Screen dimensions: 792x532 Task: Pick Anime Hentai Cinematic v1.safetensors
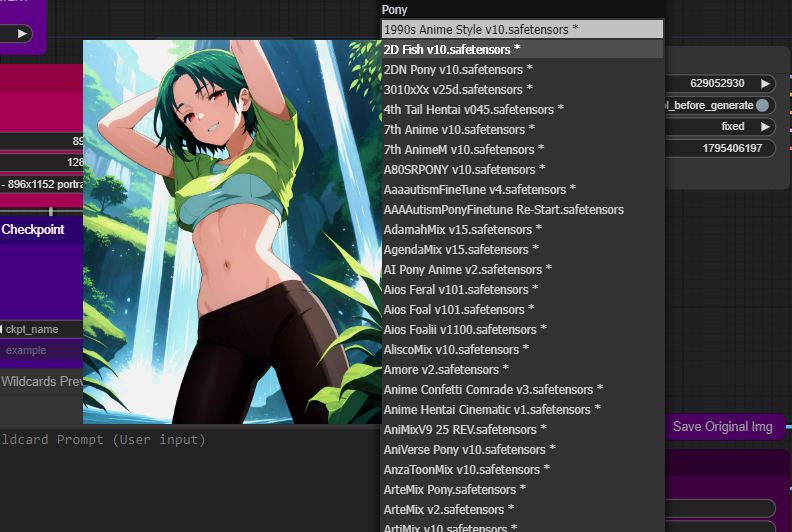522,409
